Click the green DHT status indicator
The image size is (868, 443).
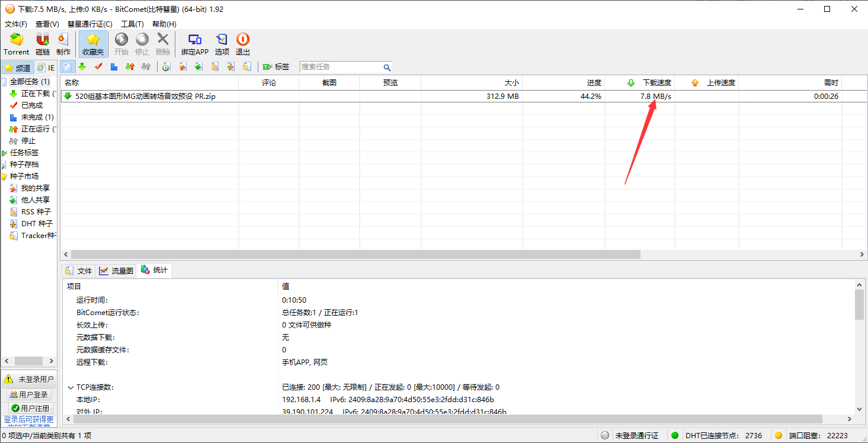674,435
